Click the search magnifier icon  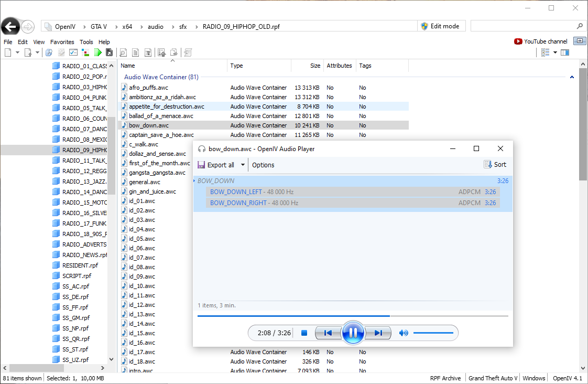coord(580,26)
